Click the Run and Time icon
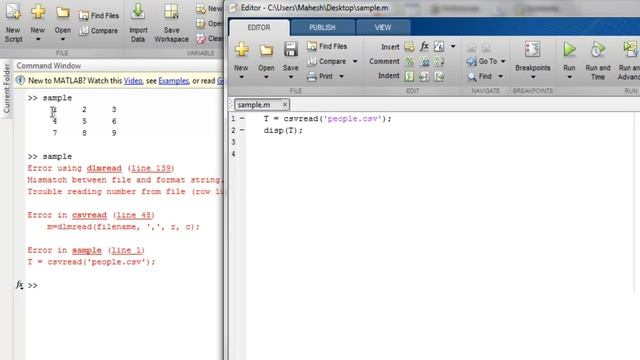The image size is (640, 360). coord(598,49)
